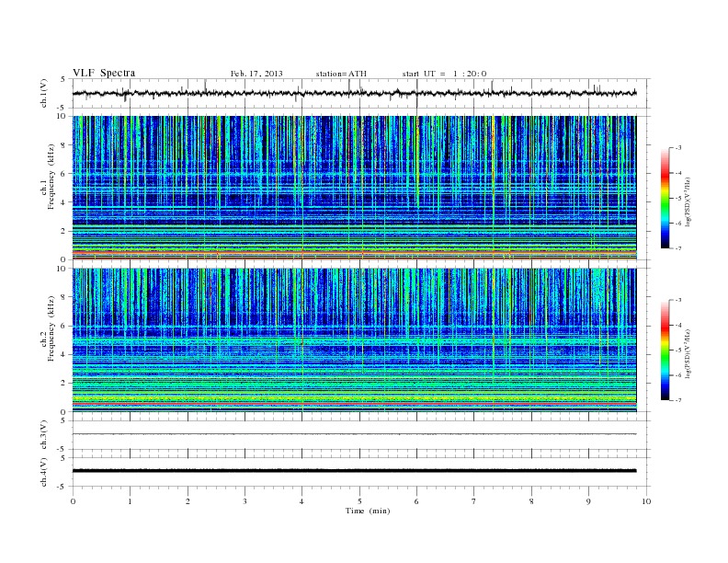Screen dimensions: 728x563
Task: Click the 'ch.4(V)' axis label
Action: tap(44, 472)
